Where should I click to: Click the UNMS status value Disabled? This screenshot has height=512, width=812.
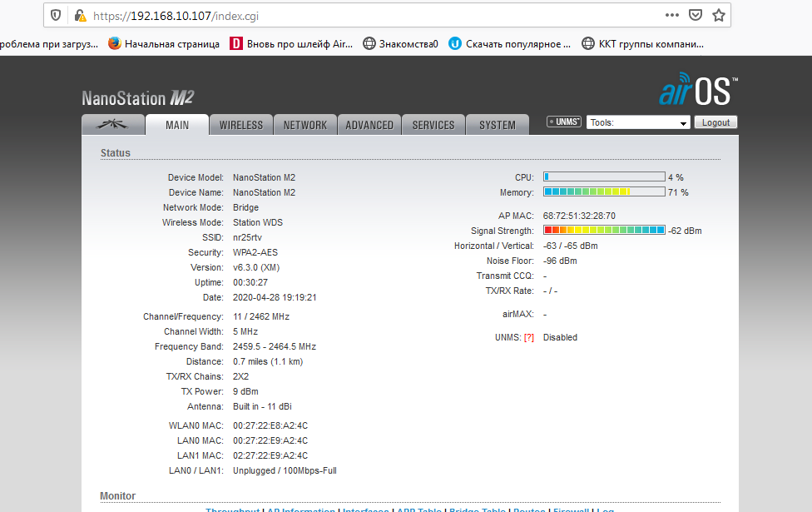[x=560, y=337]
